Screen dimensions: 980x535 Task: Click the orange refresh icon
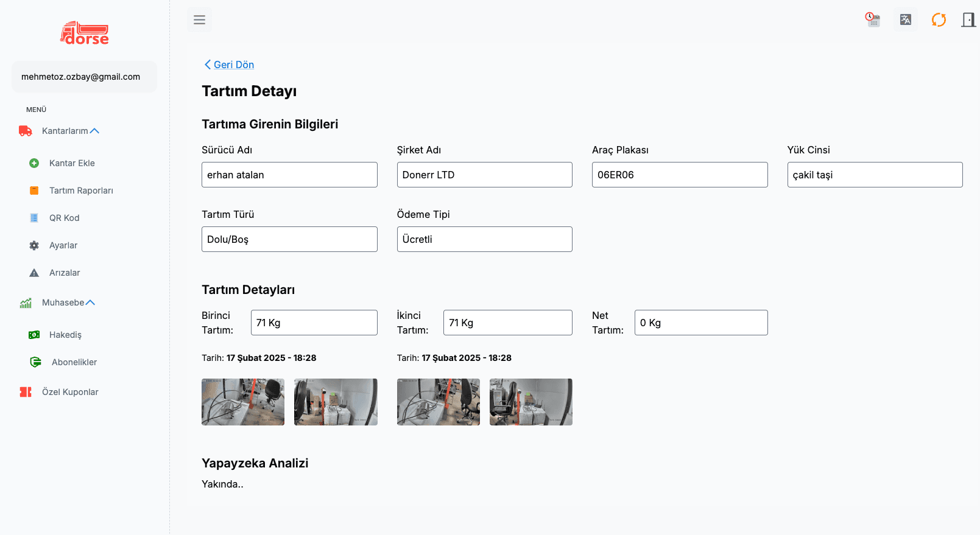pos(939,19)
